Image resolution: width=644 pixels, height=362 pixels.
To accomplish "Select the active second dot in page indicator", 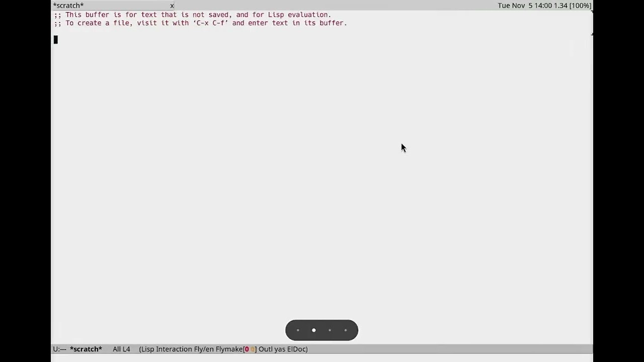I will point(314,330).
